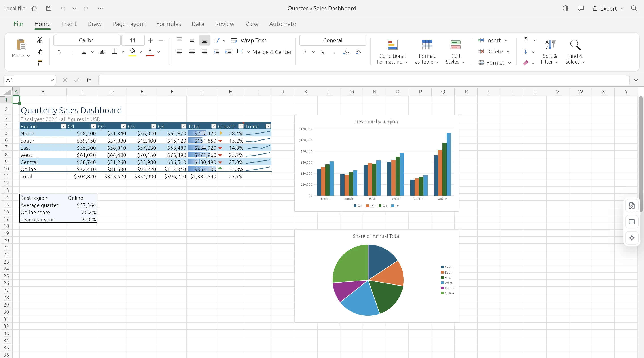Toggle bottom vertical alignment
The height and width of the screenshot is (358, 644).
pos(205,41)
